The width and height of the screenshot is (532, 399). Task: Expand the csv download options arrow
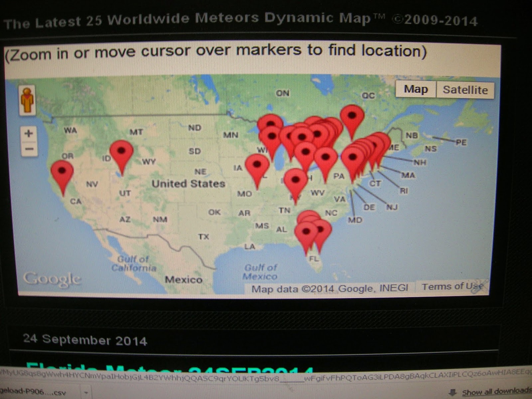(86, 393)
